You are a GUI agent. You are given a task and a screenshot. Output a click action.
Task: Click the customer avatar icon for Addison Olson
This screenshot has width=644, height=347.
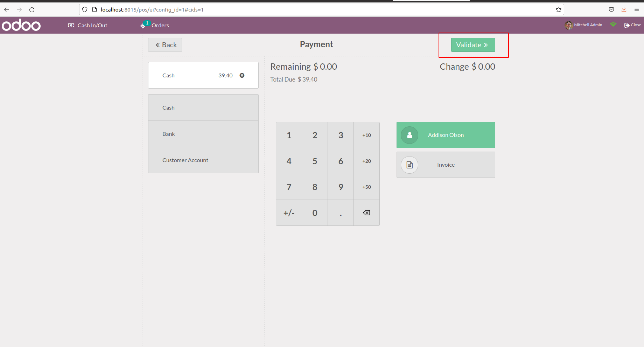coord(409,135)
